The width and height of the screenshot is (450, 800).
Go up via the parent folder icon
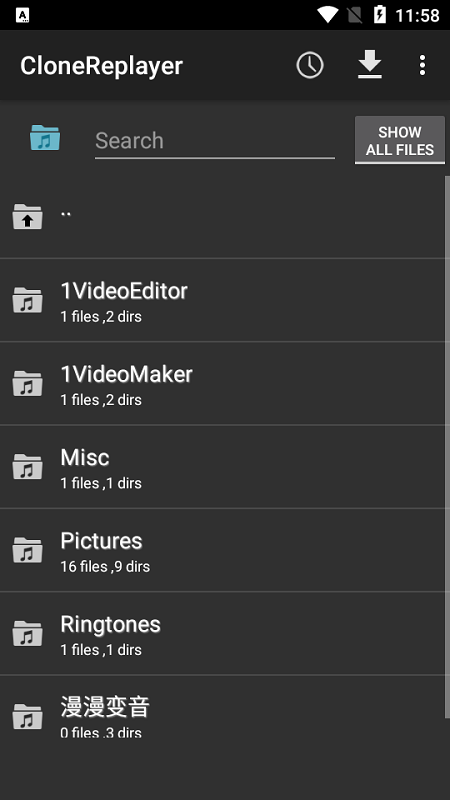pyautogui.click(x=27, y=216)
